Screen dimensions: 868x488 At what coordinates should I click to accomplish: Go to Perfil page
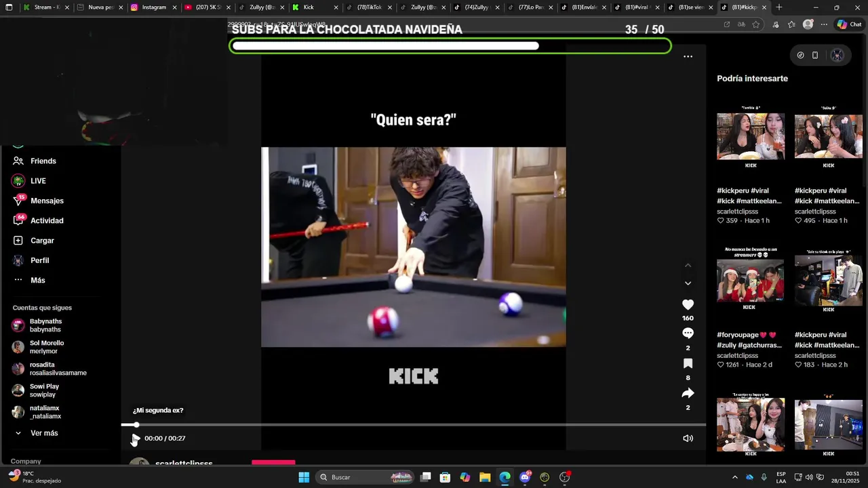pyautogui.click(x=31, y=260)
